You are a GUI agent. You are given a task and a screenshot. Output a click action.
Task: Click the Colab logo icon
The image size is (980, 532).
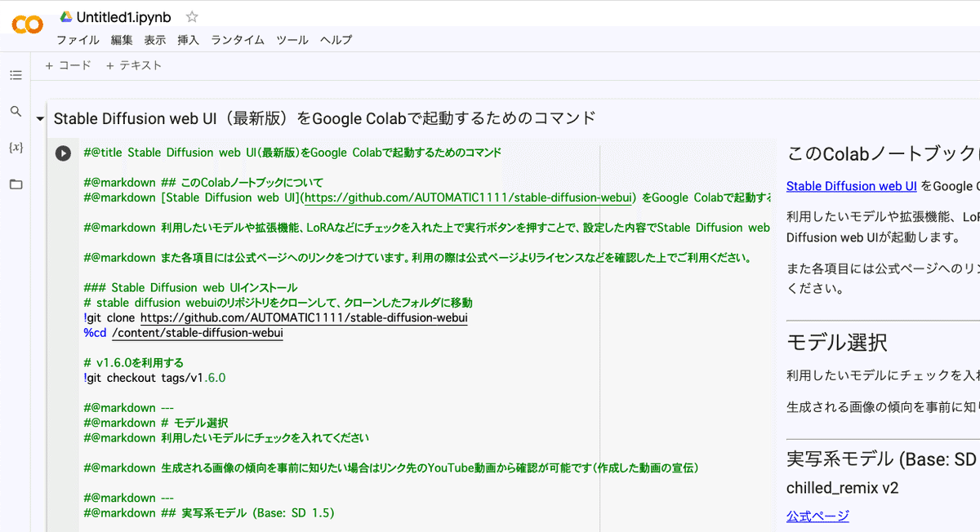[x=27, y=24]
